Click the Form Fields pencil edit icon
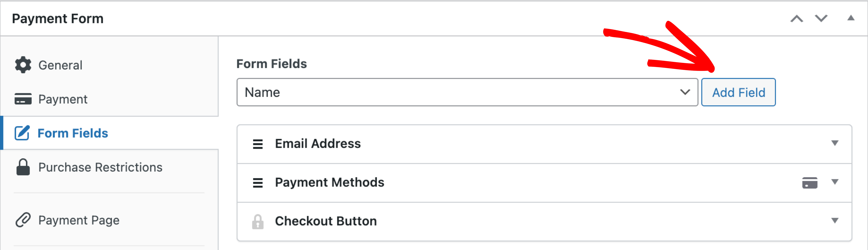Screen dimensions: 868x250 click(22, 133)
